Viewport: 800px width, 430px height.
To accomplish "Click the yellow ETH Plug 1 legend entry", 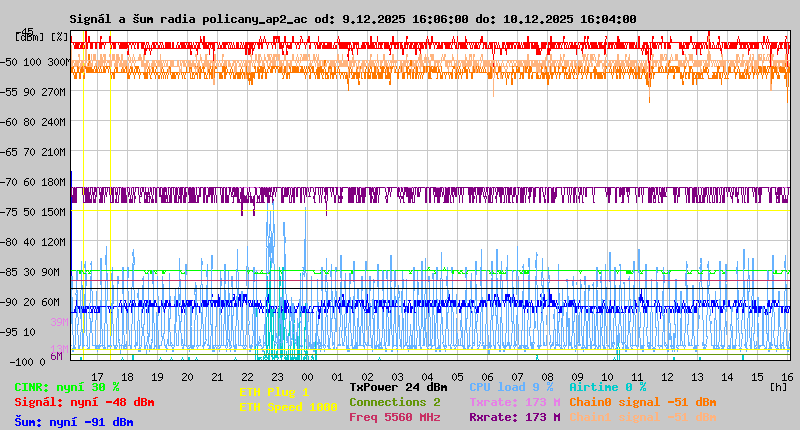I will (x=274, y=392).
